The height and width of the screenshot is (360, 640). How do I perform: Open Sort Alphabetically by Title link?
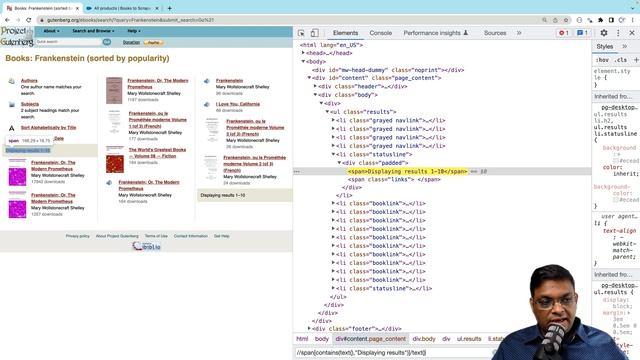point(49,128)
